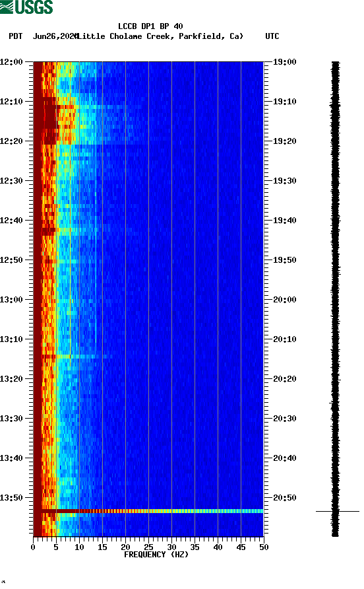Click the '0' frequency axis tick label

[x=33, y=547]
